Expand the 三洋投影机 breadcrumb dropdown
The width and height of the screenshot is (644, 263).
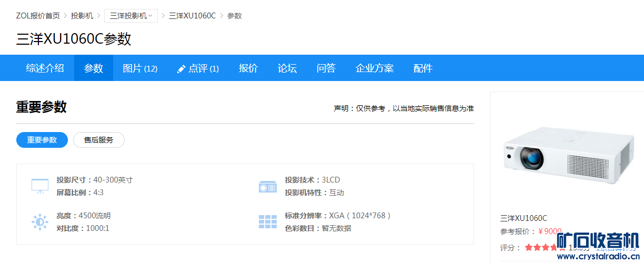point(131,16)
